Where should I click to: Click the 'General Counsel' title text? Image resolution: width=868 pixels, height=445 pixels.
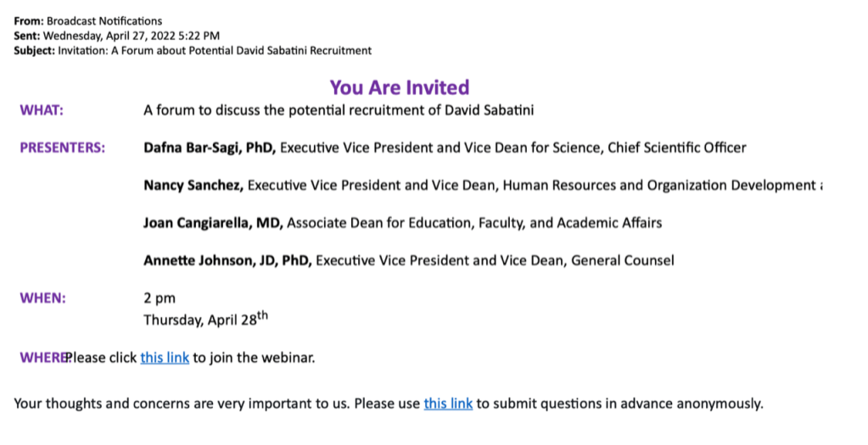click(x=623, y=260)
